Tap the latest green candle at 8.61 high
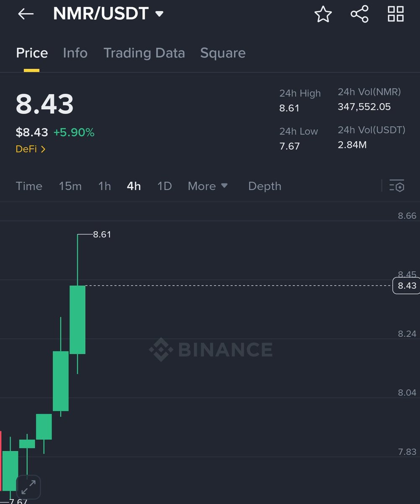 [x=78, y=320]
